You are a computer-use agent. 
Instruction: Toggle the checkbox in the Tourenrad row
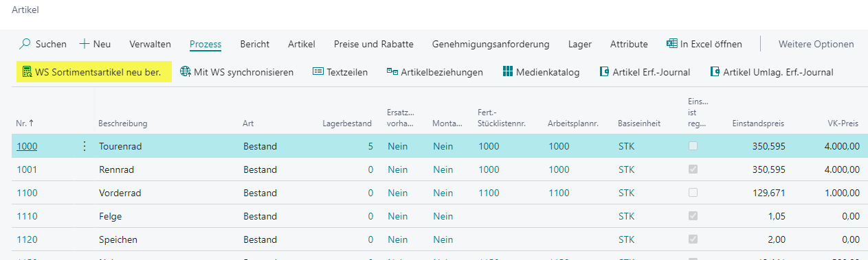693,146
